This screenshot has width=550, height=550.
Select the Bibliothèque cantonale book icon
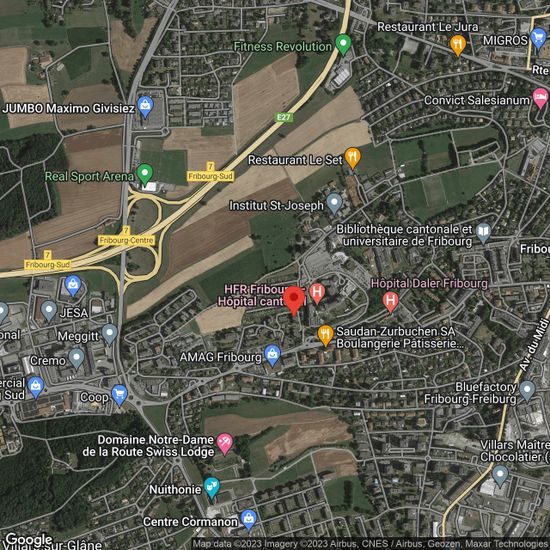(483, 233)
